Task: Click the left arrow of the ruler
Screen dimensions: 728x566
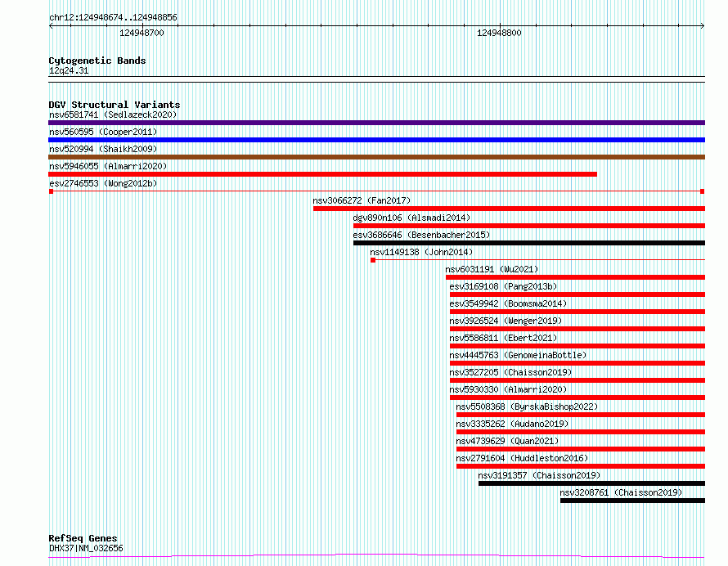Action: point(51,26)
